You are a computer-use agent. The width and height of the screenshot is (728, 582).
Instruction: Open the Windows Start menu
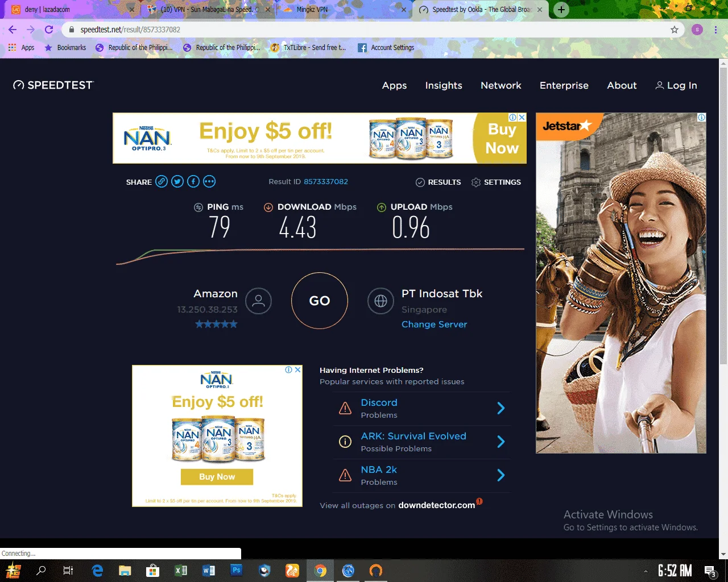tap(14, 571)
